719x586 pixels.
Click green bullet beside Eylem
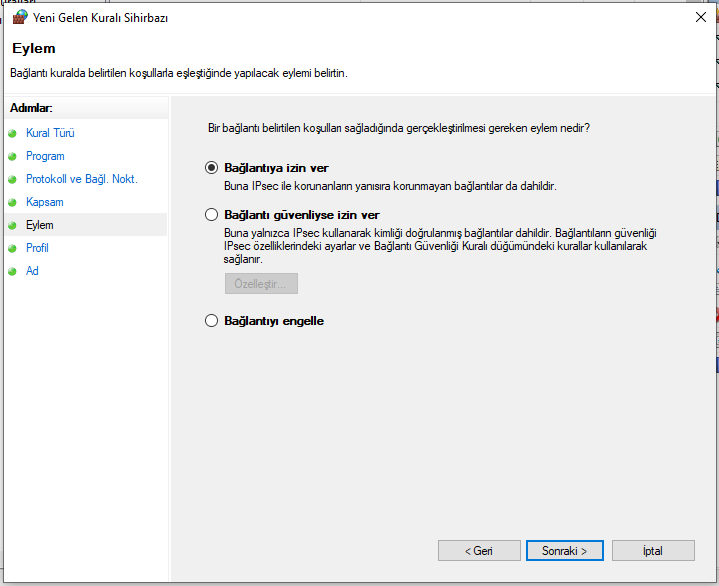click(x=12, y=225)
